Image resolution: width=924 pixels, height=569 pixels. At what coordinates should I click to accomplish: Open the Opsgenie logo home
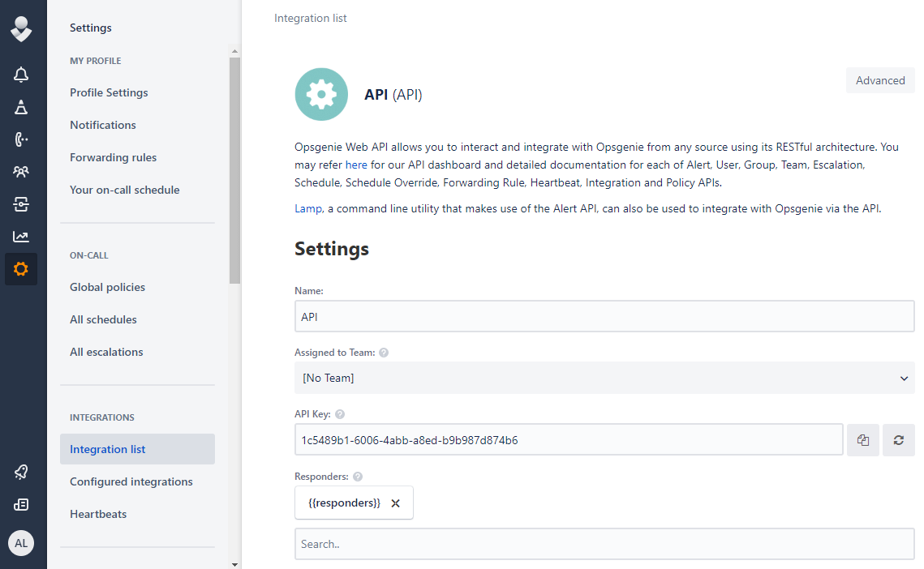(21, 29)
